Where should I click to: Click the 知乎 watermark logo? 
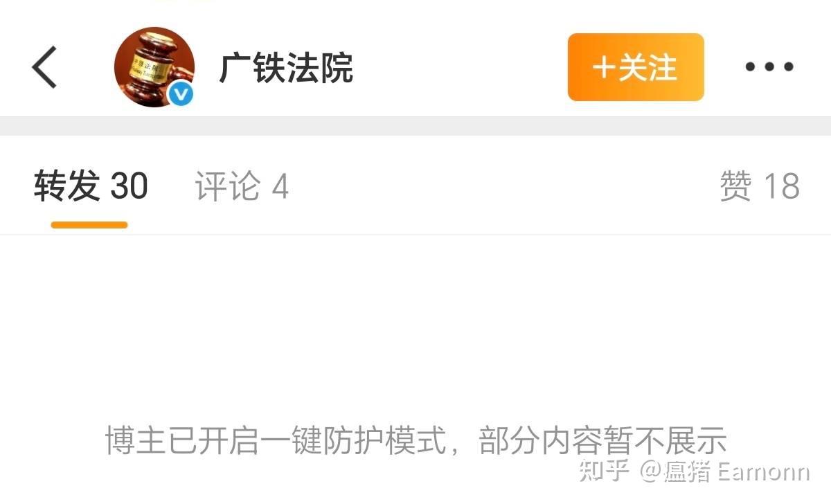[x=604, y=471]
